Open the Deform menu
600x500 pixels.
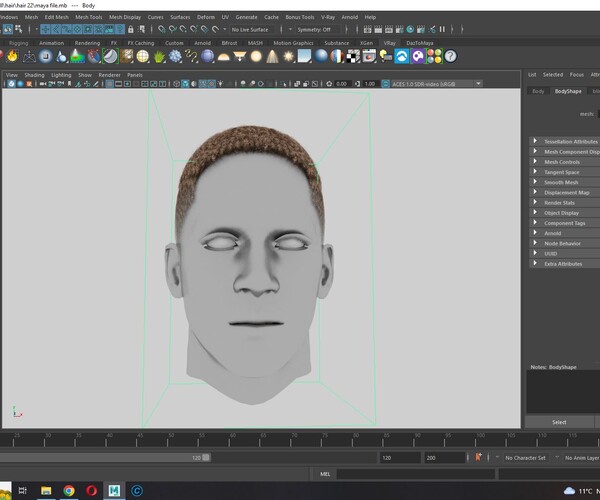pyautogui.click(x=206, y=17)
